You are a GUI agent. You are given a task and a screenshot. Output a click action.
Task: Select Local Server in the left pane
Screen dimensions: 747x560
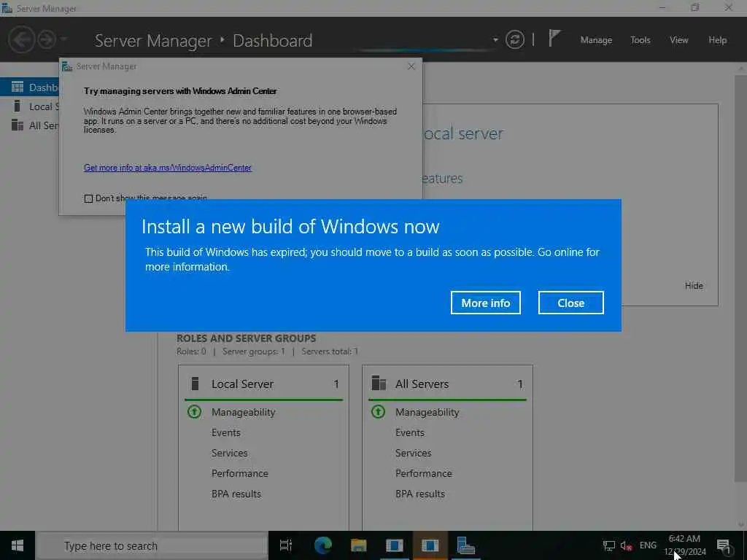click(29, 106)
